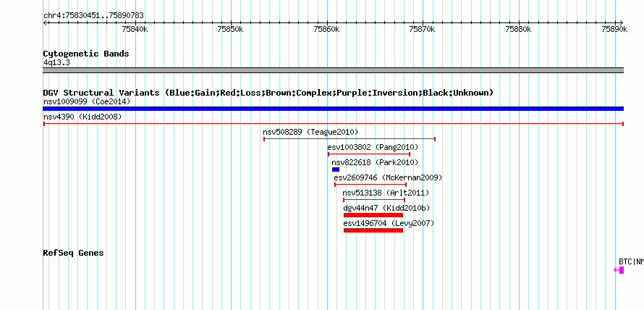The width and height of the screenshot is (644, 310).
Task: Select the small blue nsv822618 gain block
Action: pyautogui.click(x=336, y=169)
